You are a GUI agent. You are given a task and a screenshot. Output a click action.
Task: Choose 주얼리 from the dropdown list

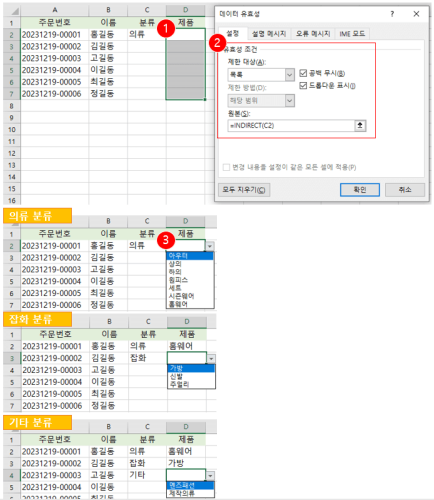191,384
